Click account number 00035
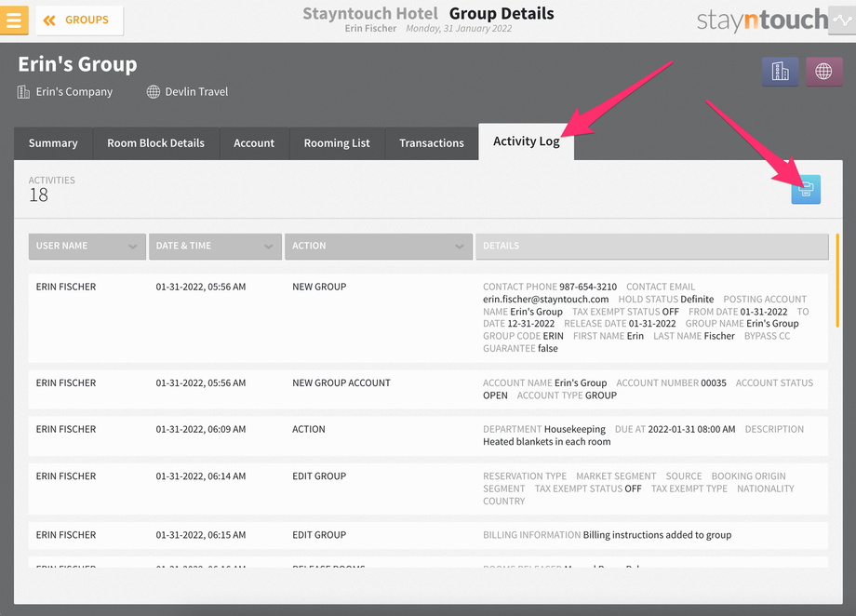 point(714,382)
